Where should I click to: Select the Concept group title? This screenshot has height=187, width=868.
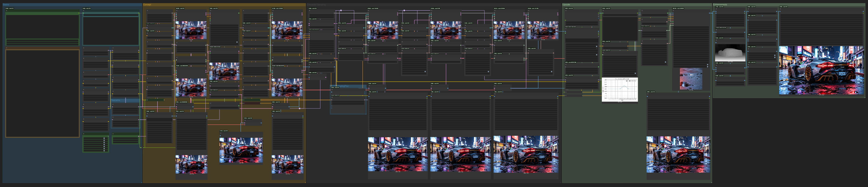(147, 5)
